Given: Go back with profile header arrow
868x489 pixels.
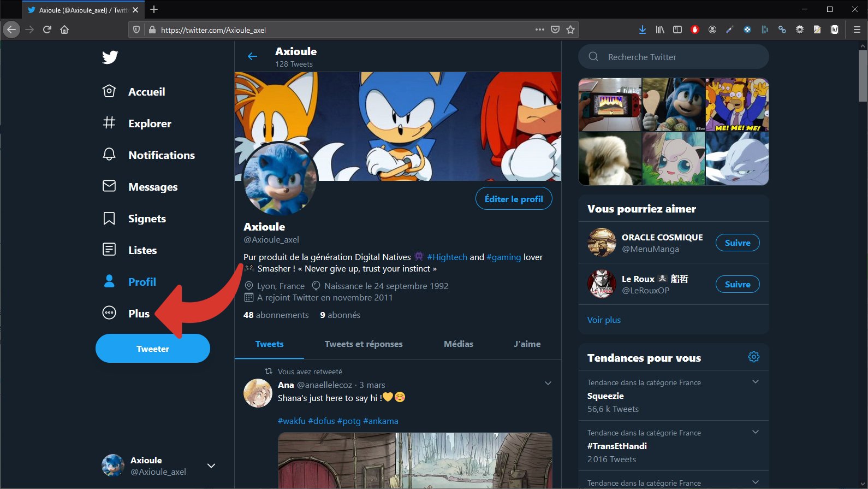Looking at the screenshot, I should pos(252,56).
